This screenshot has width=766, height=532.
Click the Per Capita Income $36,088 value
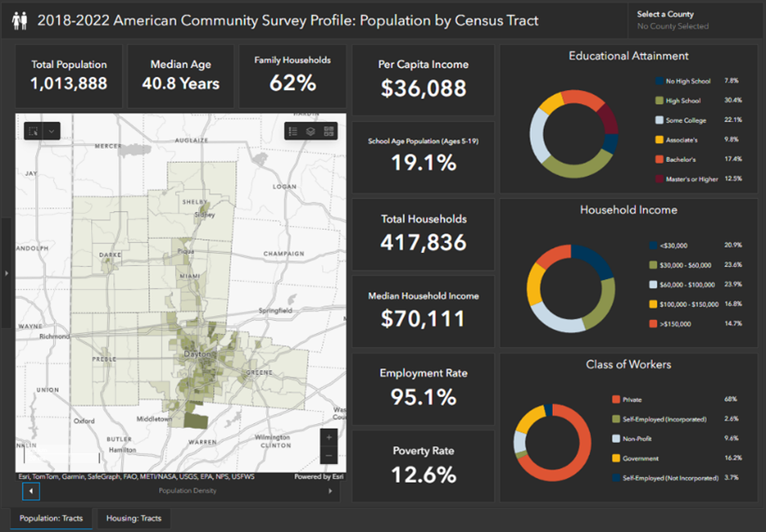(x=424, y=88)
